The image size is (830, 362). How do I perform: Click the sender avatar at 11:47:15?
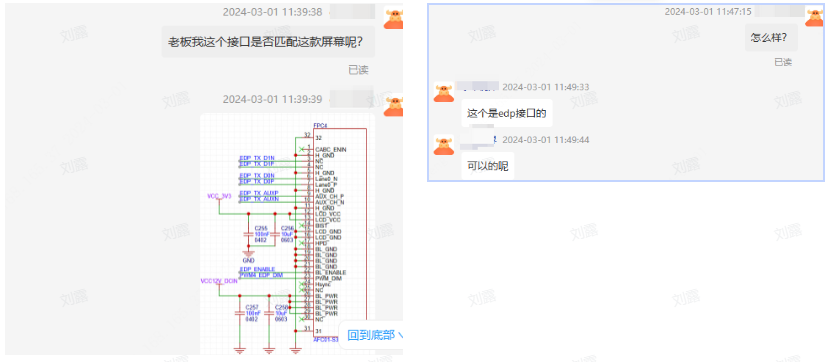pos(814,16)
